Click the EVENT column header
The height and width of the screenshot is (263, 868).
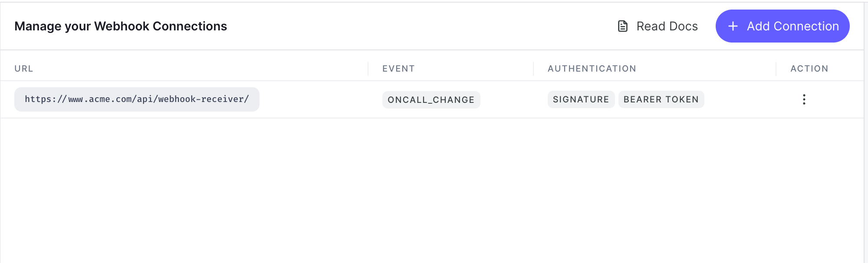[398, 69]
